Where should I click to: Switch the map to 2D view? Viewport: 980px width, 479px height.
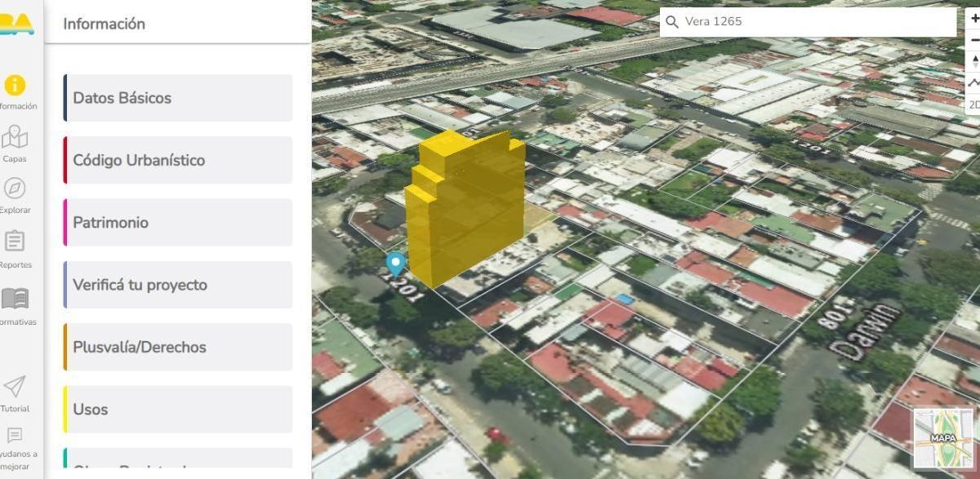[x=973, y=104]
